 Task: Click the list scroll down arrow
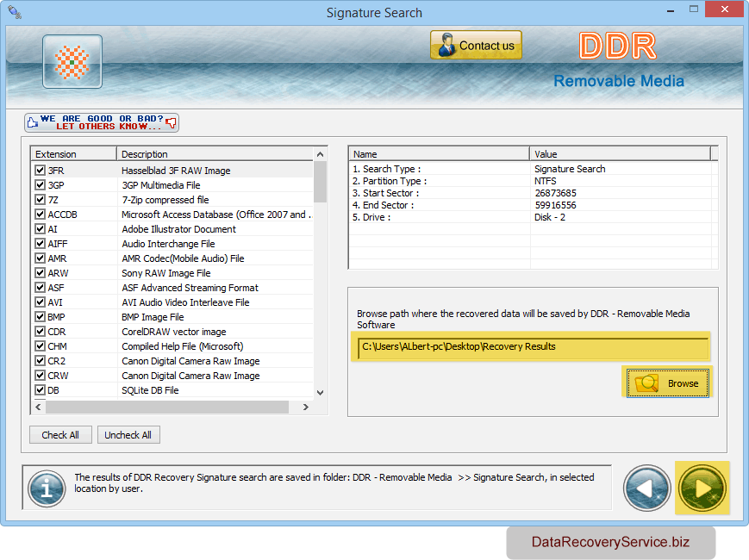(320, 392)
